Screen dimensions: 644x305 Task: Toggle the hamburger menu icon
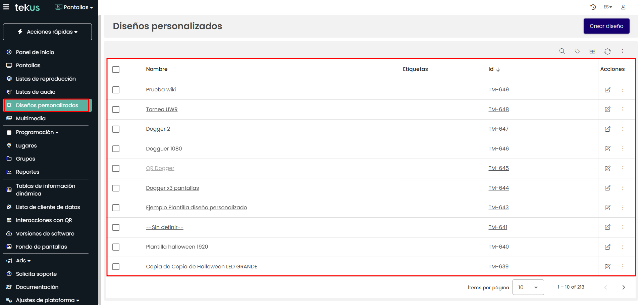pos(6,7)
